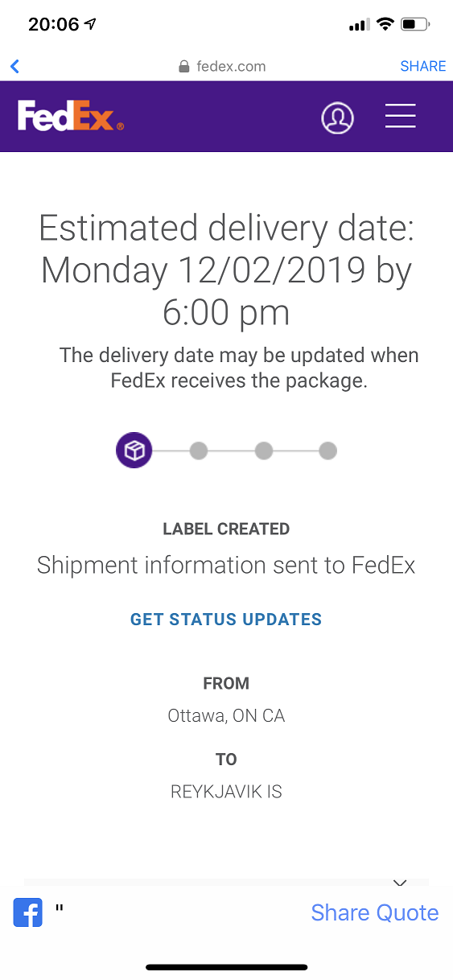
Task: Tap the Wi-Fi indicator in the status bar
Action: [x=385, y=24]
